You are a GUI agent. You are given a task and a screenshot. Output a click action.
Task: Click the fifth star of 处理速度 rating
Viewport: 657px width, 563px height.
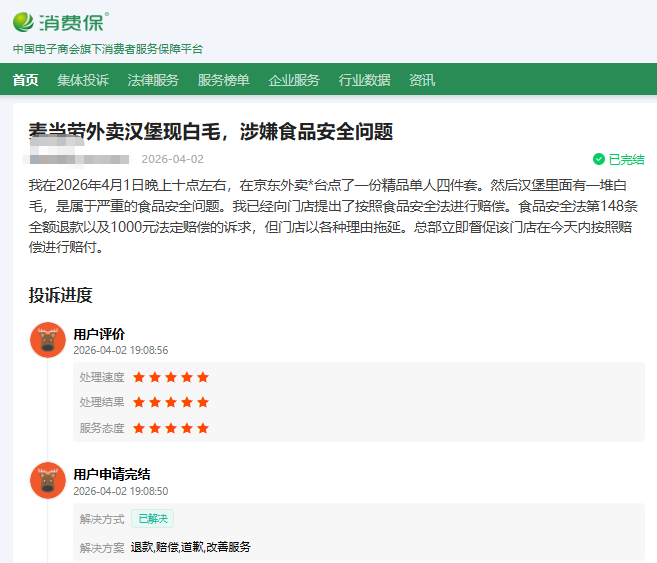203,377
